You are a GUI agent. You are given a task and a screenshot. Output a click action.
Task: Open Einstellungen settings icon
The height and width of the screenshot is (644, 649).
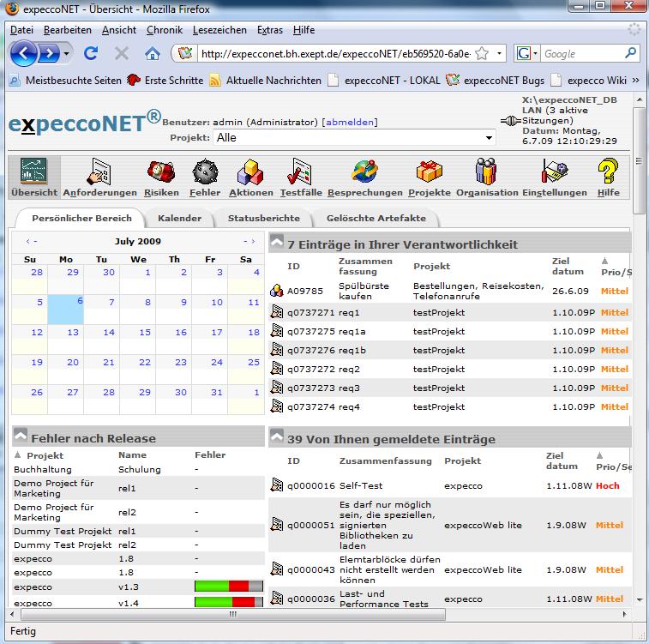[x=554, y=172]
